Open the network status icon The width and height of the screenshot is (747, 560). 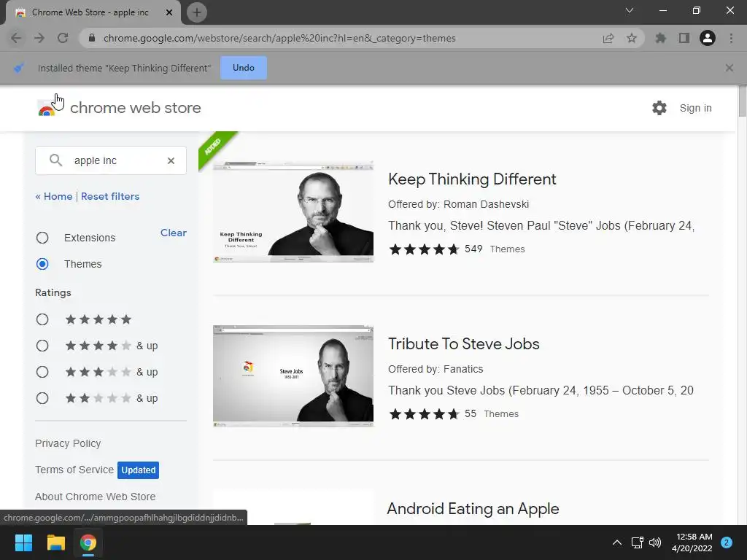pos(637,542)
